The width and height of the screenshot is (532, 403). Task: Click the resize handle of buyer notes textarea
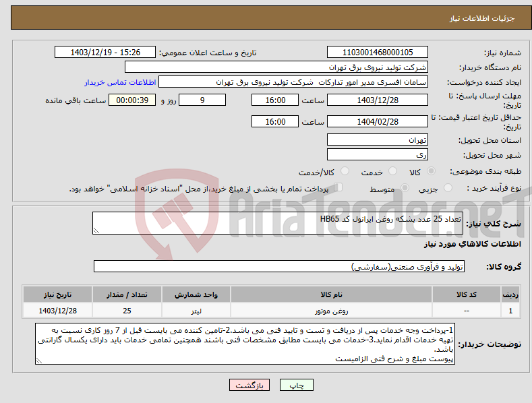pos(39,361)
